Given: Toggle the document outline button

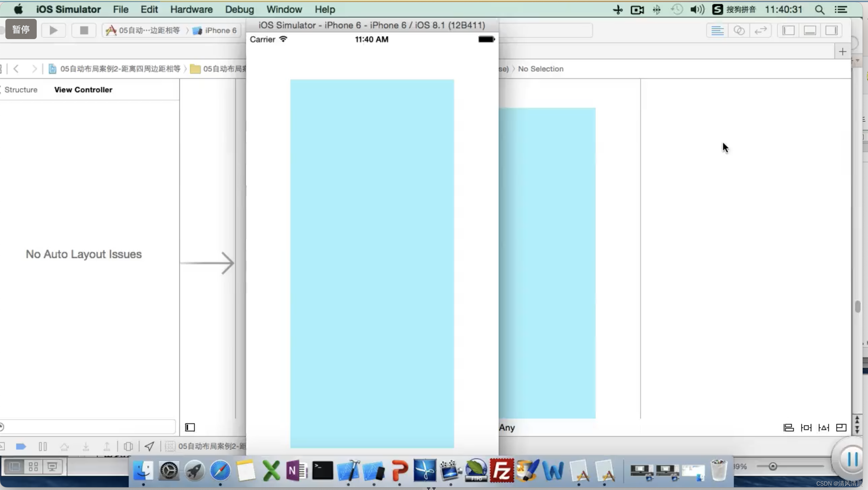Looking at the screenshot, I should [x=190, y=427].
